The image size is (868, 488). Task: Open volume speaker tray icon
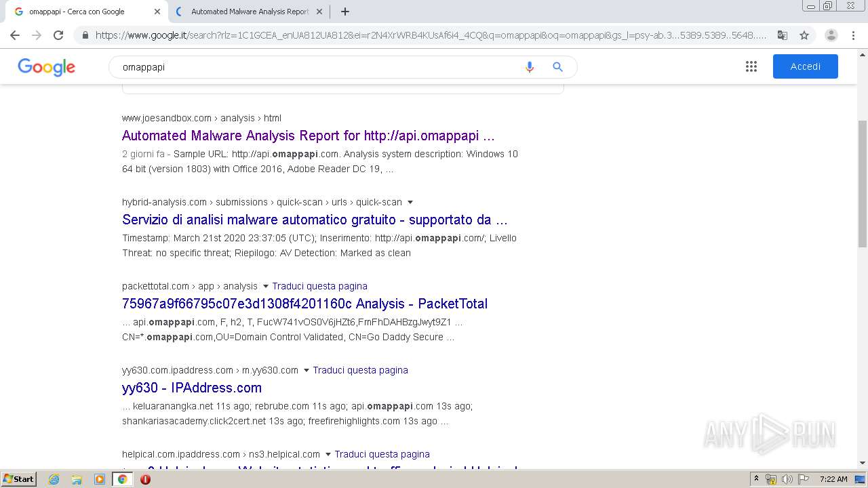pos(787,479)
